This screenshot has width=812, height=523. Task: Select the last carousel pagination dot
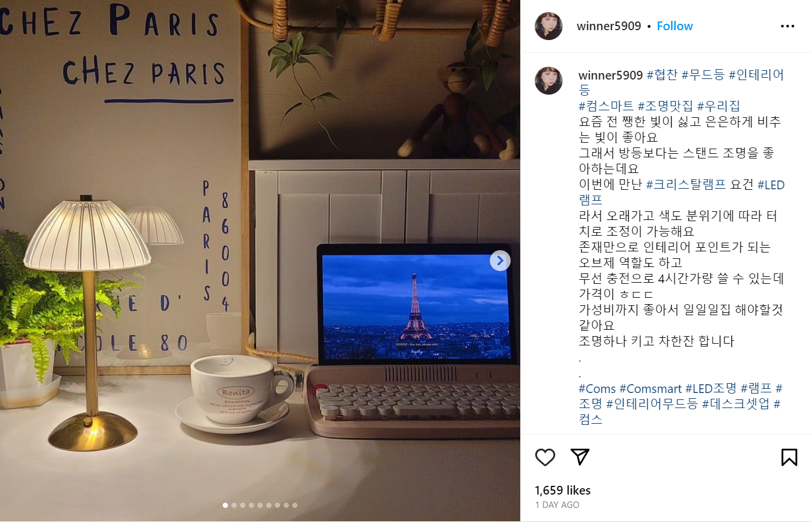pyautogui.click(x=295, y=506)
